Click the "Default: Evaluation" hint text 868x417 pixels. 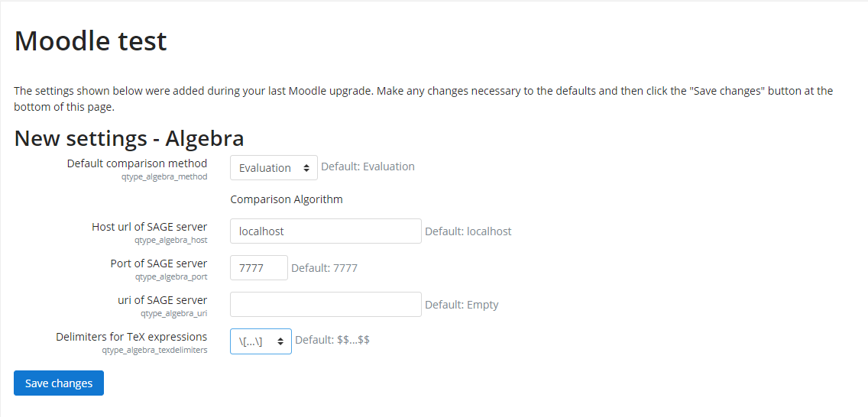[x=368, y=166]
